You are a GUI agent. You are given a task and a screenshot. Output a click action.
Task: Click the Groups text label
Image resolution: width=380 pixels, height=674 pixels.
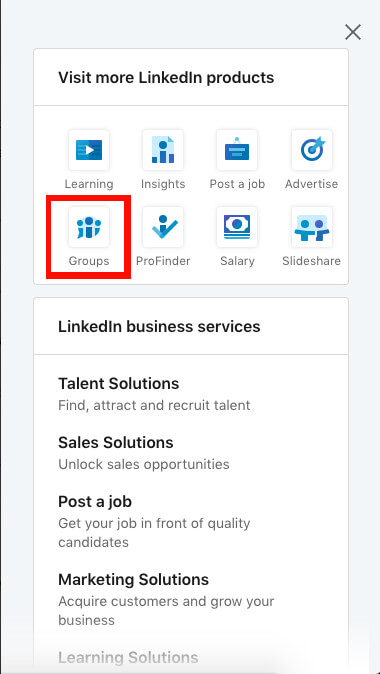89,261
